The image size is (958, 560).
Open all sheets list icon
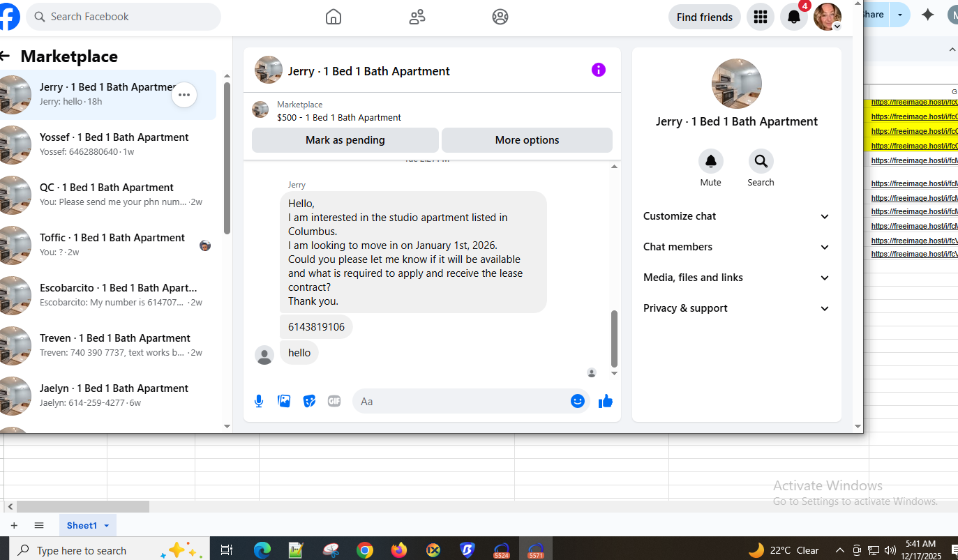point(39,525)
